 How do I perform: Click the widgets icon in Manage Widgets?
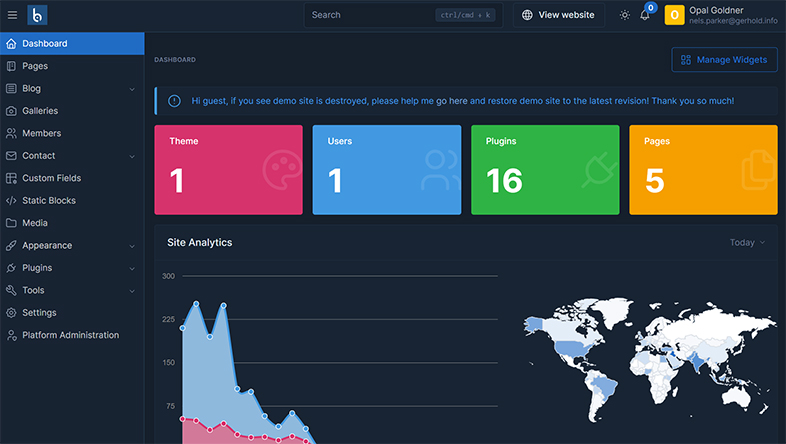click(x=686, y=60)
